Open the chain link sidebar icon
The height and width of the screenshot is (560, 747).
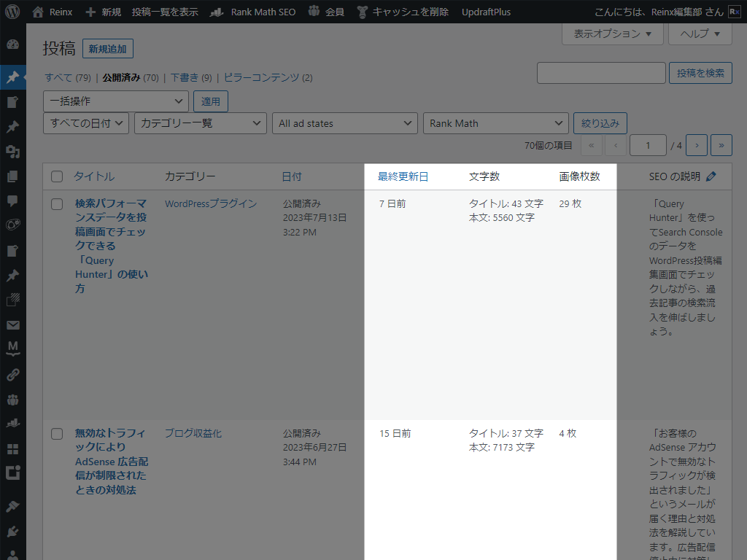pos(13,375)
